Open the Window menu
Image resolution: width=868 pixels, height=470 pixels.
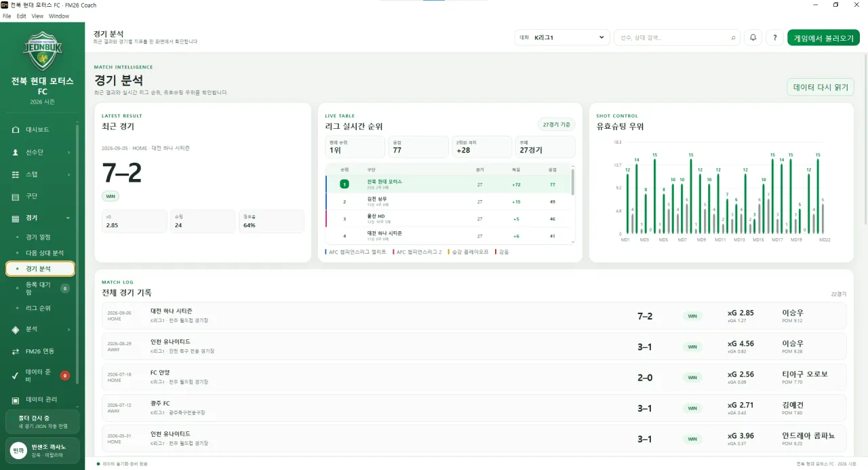pos(59,16)
